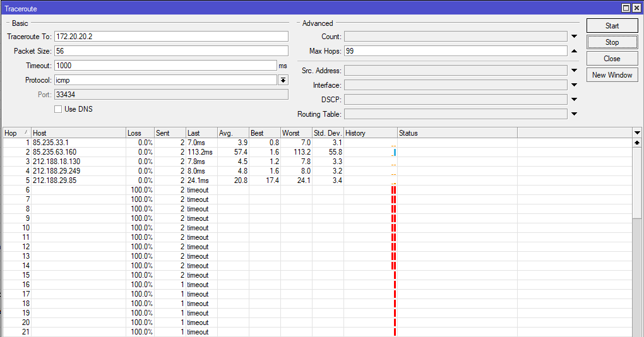Sort by the Sent column header

coord(170,133)
